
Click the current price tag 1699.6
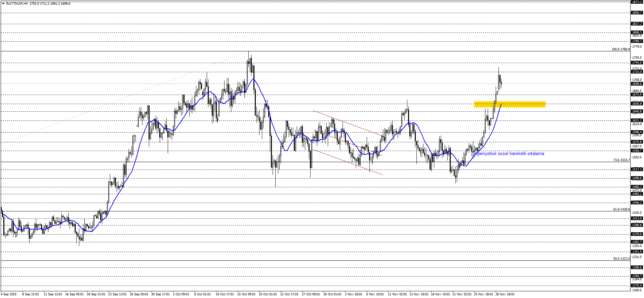tap(637, 84)
